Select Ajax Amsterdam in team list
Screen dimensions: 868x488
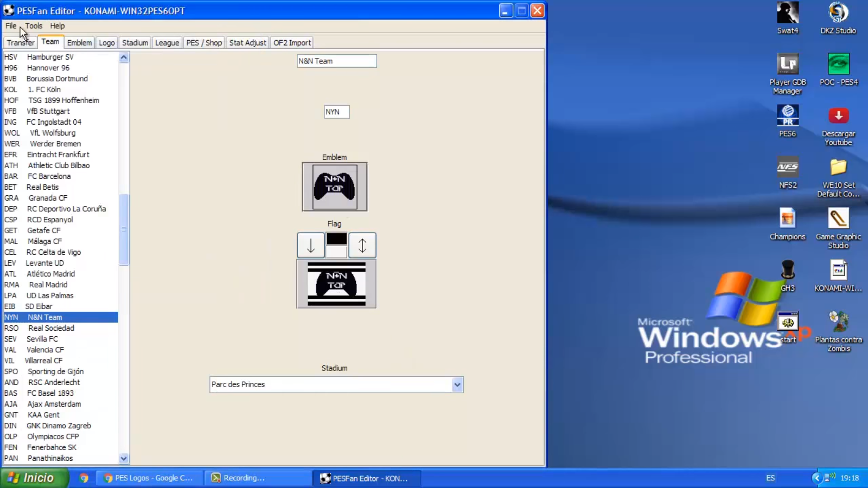[61, 404]
